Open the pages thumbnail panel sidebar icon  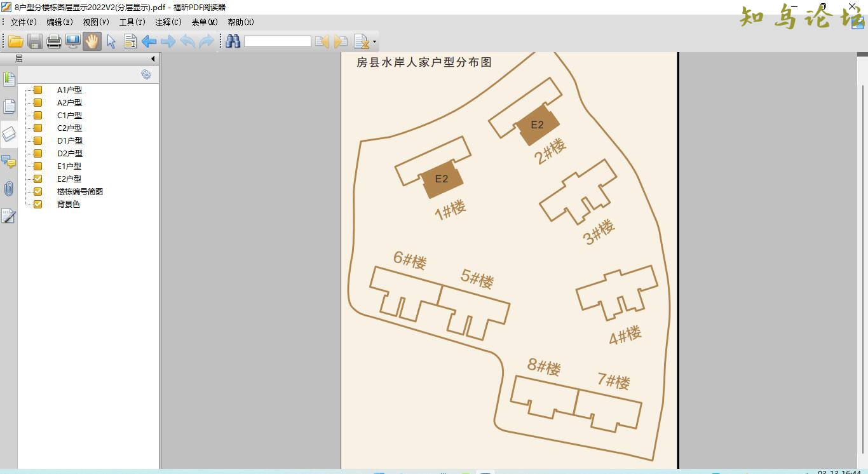(9, 107)
